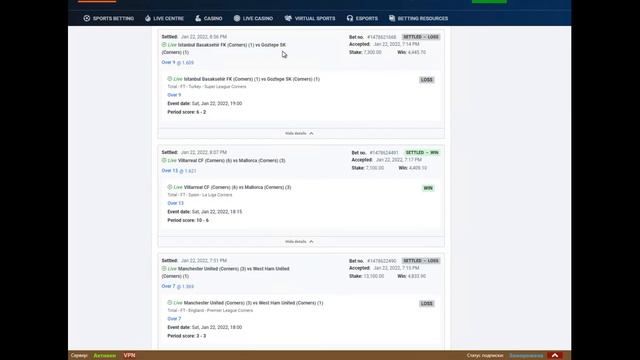640x360 pixels.
Task: Click the SETTLED - LOSS badge of the Manchester United bet
Action: tap(421, 260)
